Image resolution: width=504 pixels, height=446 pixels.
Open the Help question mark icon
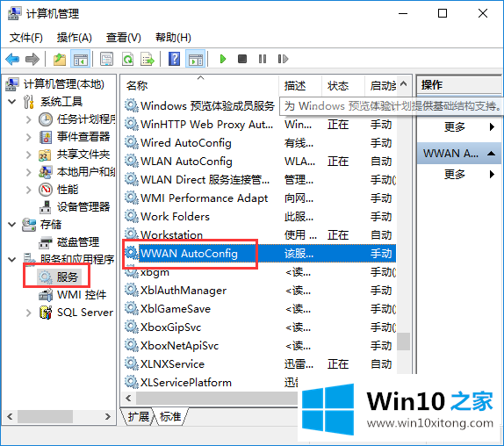pyautogui.click(x=174, y=59)
